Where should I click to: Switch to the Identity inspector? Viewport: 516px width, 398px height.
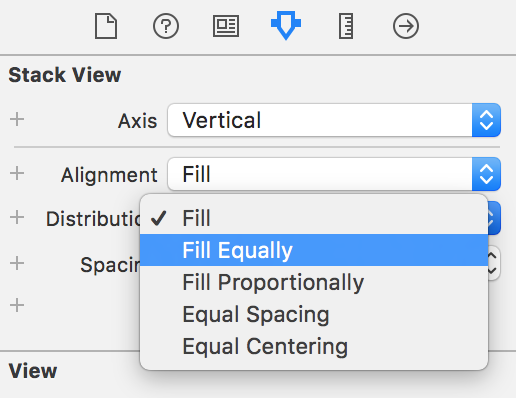pyautogui.click(x=226, y=26)
